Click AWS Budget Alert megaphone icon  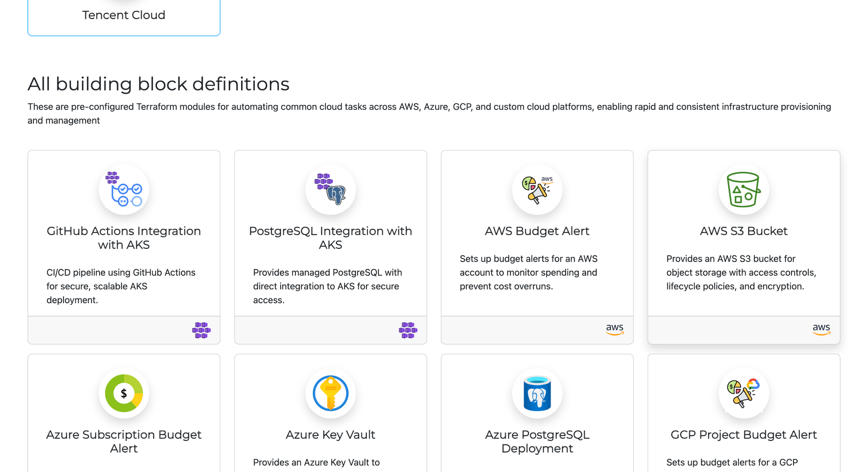[537, 189]
